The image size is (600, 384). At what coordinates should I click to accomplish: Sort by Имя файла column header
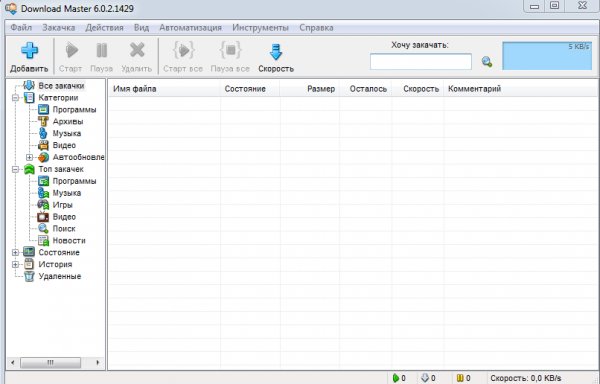[165, 89]
